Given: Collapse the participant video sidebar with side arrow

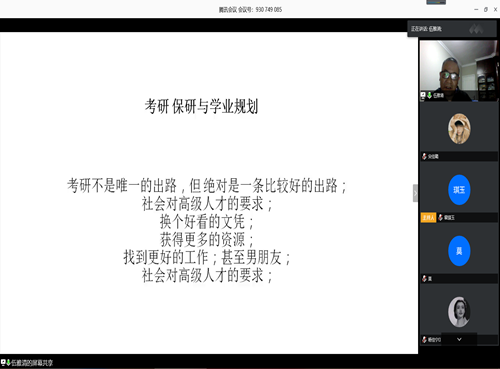Looking at the screenshot, I should (x=415, y=193).
